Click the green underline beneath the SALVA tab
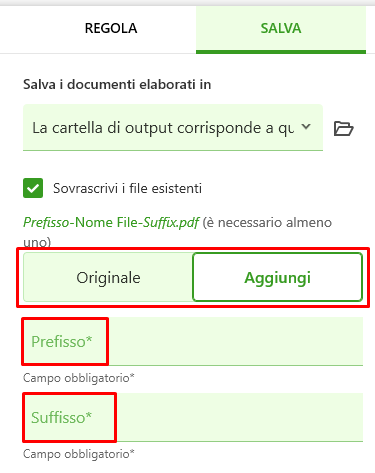375x473 pixels. click(x=281, y=52)
